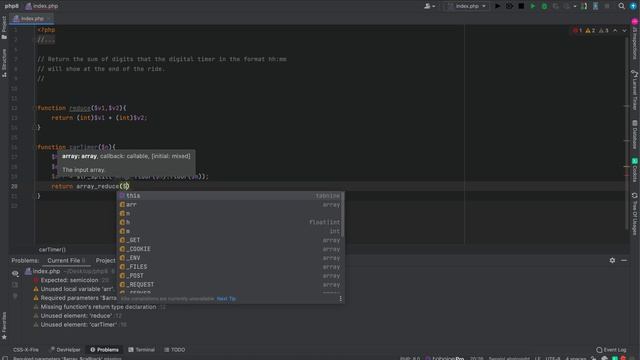Viewport: 640px width, 360px height.
Task: Open TODO tool window button
Action: pyautogui.click(x=175, y=350)
